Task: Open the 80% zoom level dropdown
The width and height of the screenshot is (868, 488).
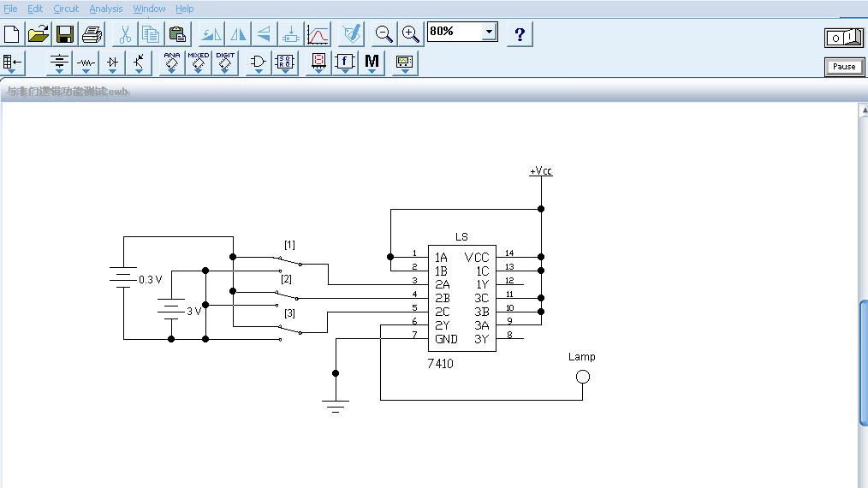Action: [489, 33]
